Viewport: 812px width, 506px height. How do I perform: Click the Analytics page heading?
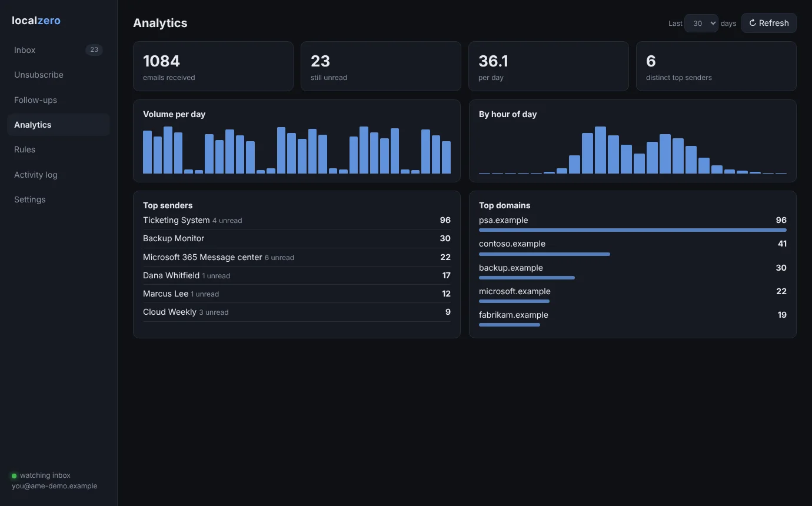(160, 23)
